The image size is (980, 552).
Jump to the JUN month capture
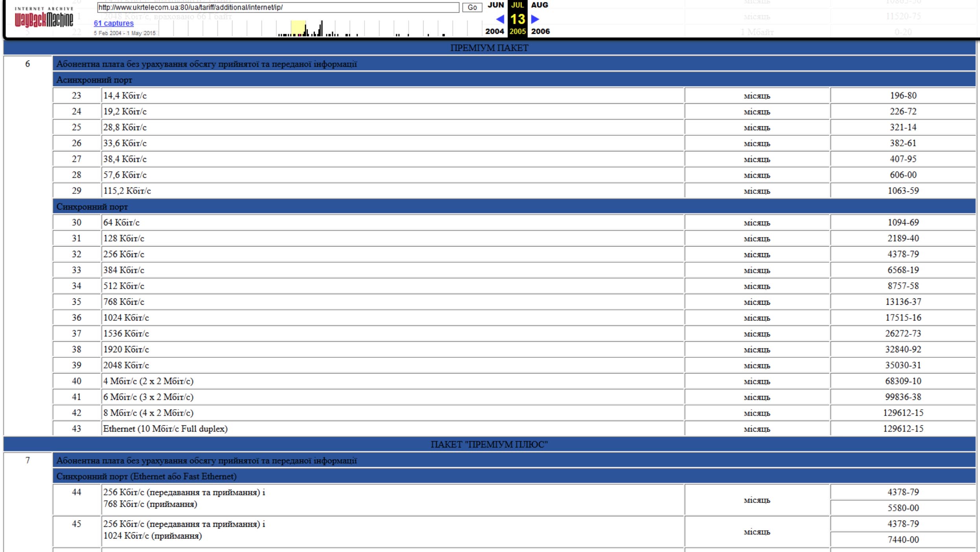496,5
